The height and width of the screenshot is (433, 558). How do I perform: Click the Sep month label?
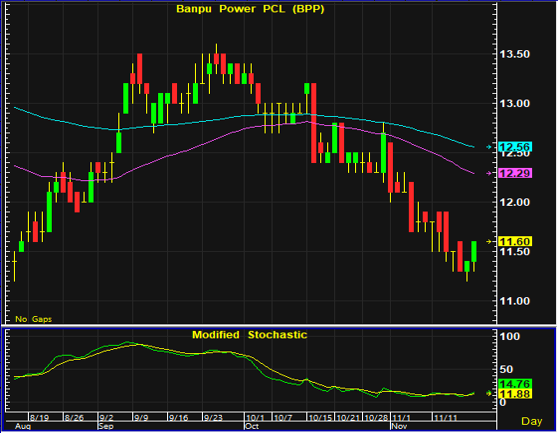click(106, 426)
